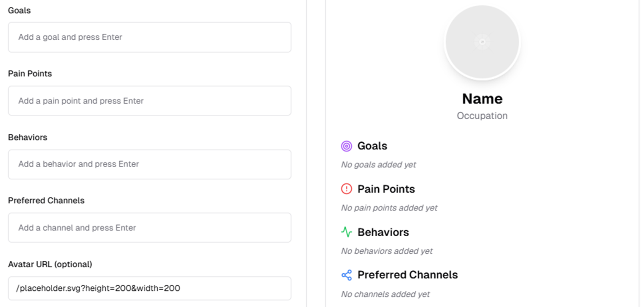
Task: Click the Pain Points heading in preview
Action: tap(386, 189)
